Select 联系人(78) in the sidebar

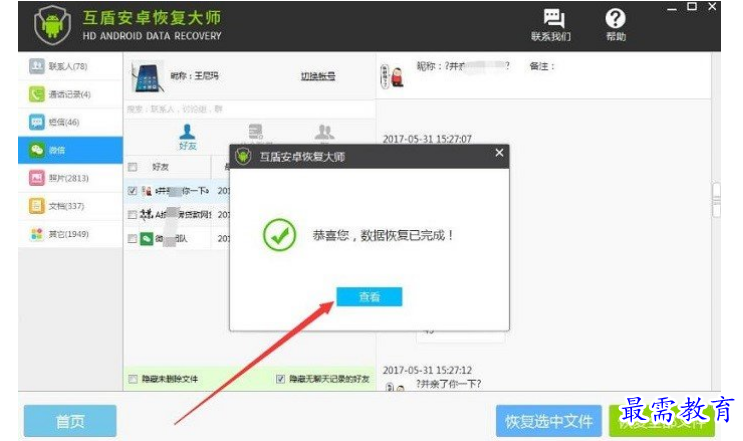[70, 66]
